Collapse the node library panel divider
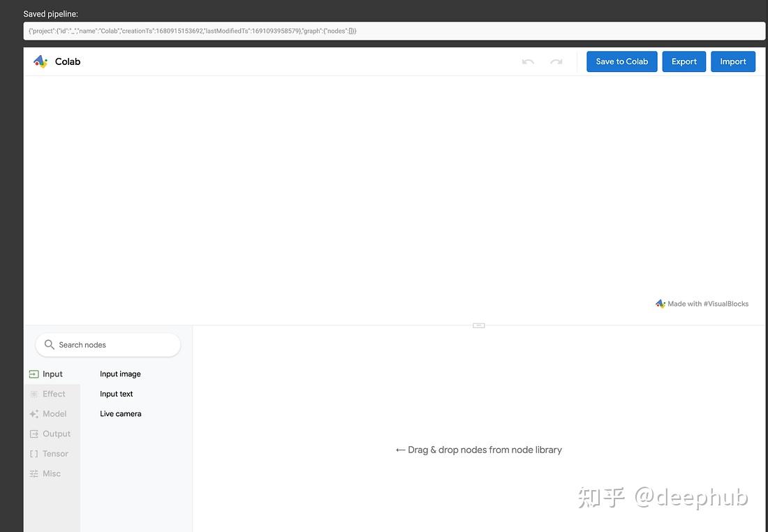 478,325
